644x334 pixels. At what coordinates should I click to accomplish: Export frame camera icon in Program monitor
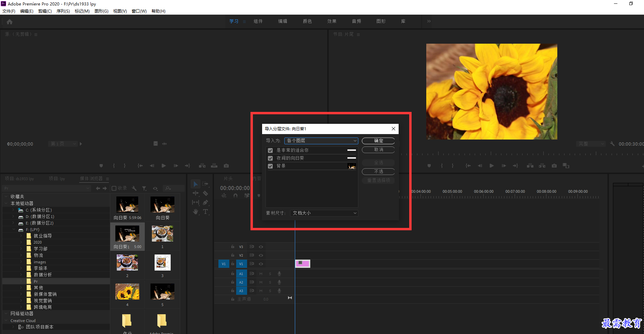tap(554, 166)
